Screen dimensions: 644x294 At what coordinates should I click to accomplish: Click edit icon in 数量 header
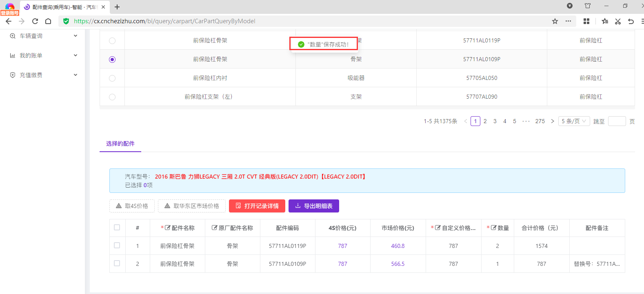pos(493,228)
